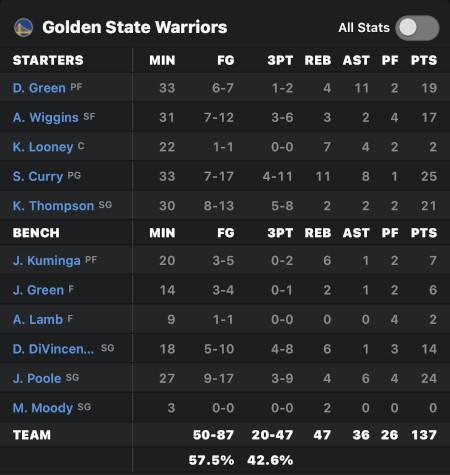
Task: Toggle the All Stats switch on
Action: point(417,28)
